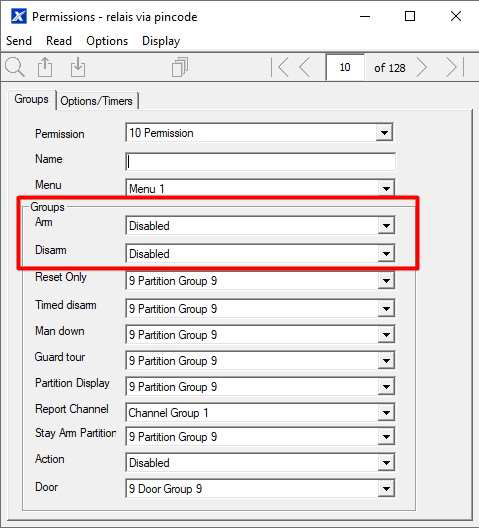
Task: Open the Display menu
Action: point(161,41)
